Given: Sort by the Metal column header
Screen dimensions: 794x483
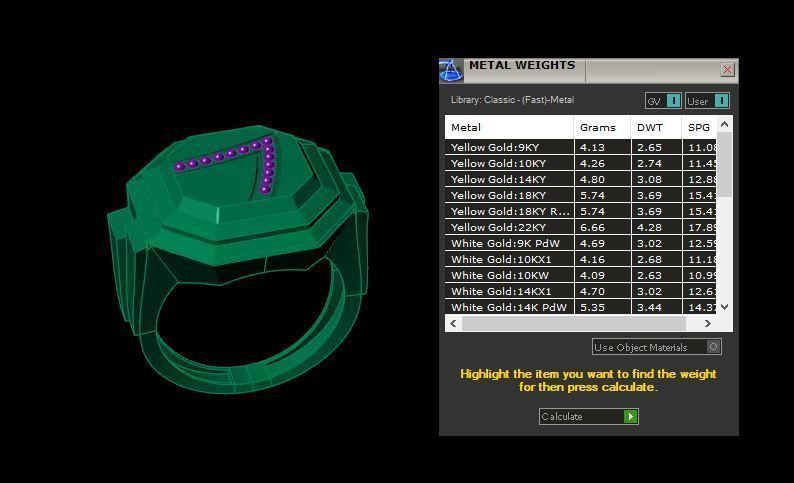Looking at the screenshot, I should [509, 128].
